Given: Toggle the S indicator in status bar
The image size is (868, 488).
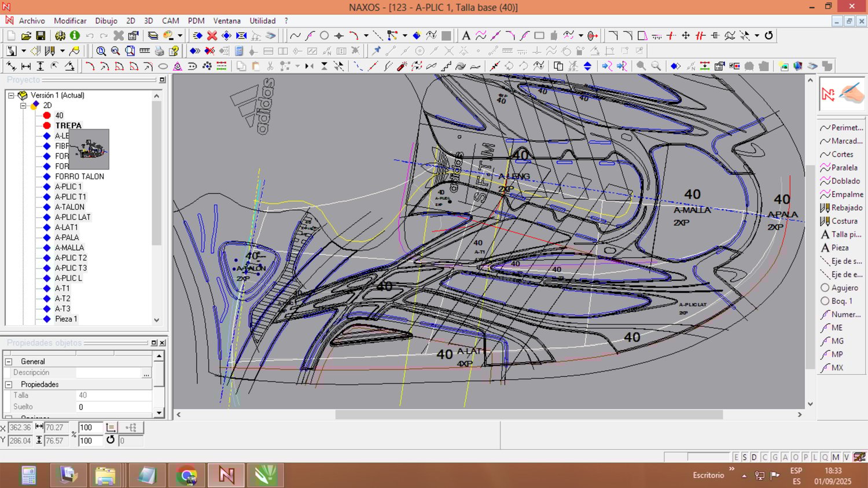Looking at the screenshot, I should tap(745, 457).
